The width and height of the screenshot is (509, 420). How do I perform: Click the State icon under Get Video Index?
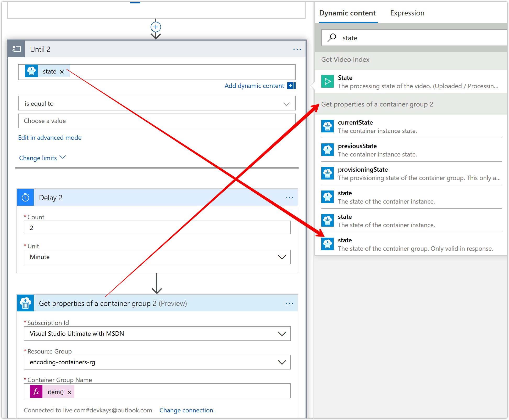(328, 81)
